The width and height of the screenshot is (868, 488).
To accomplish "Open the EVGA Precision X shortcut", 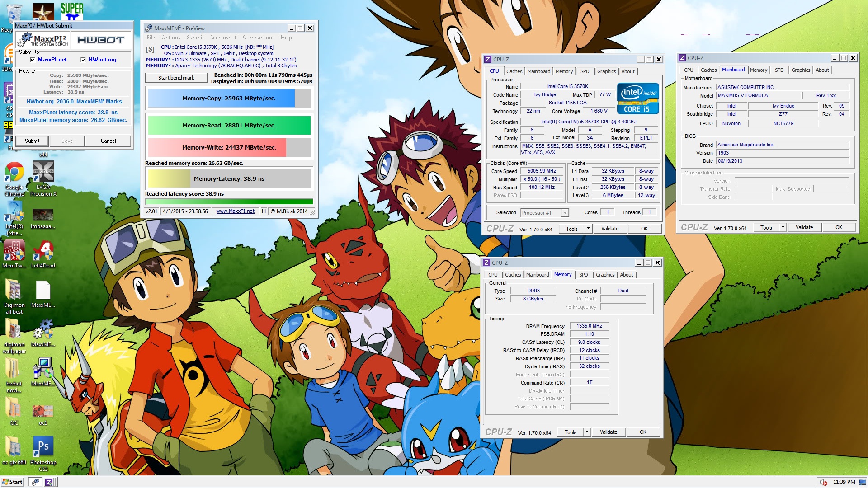I will coord(43,178).
